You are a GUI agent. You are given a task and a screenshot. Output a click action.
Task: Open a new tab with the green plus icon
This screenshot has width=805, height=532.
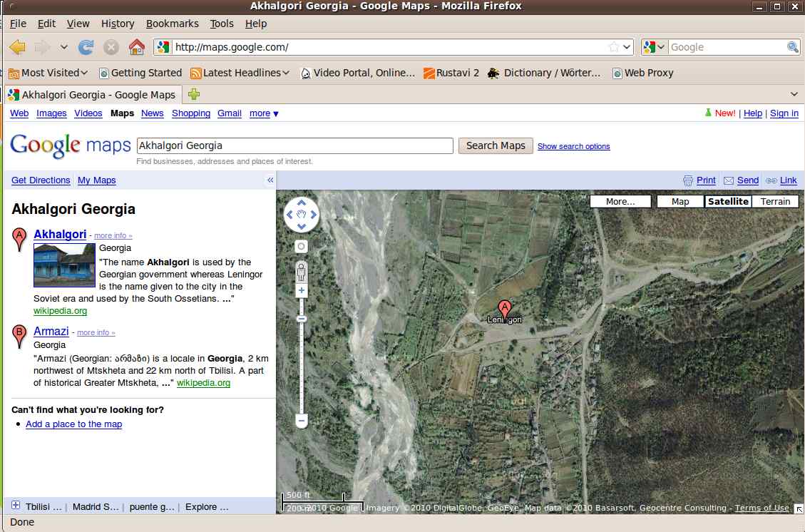[193, 94]
